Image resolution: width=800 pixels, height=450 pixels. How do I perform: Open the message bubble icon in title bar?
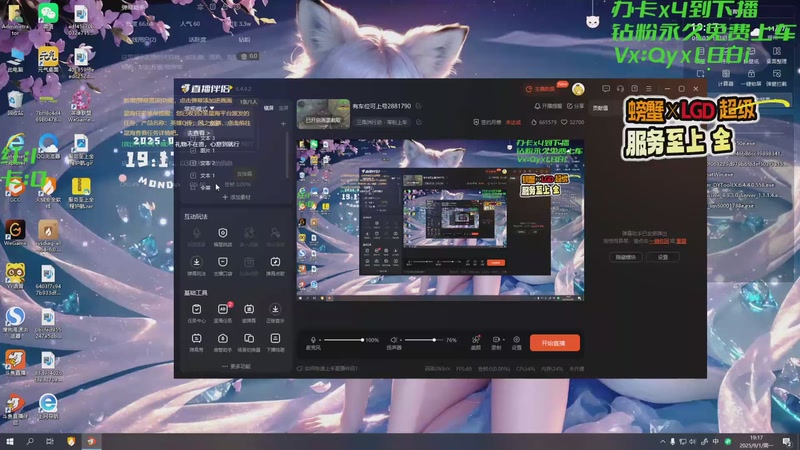606,89
